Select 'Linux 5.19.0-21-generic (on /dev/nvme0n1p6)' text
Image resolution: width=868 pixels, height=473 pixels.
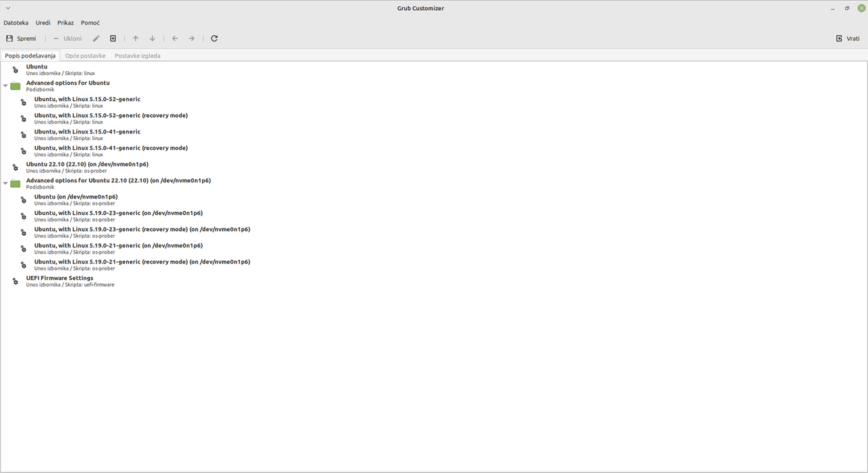click(x=119, y=245)
